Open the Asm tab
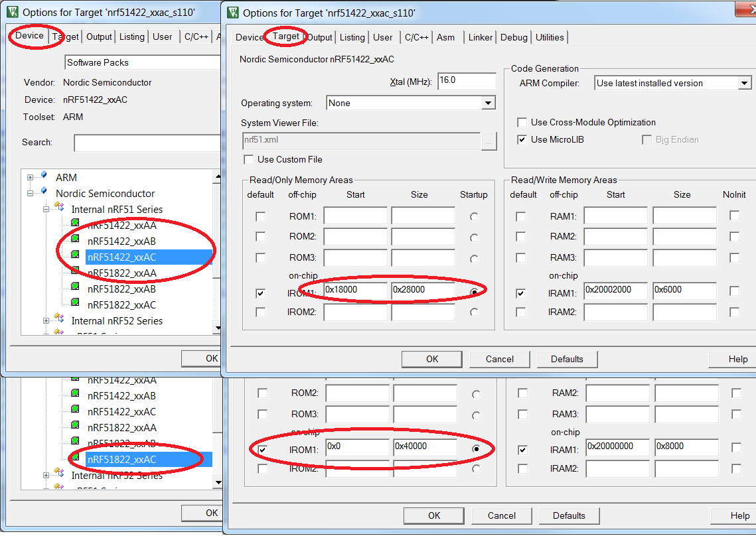Viewport: 756px width, 536px height. tap(446, 37)
